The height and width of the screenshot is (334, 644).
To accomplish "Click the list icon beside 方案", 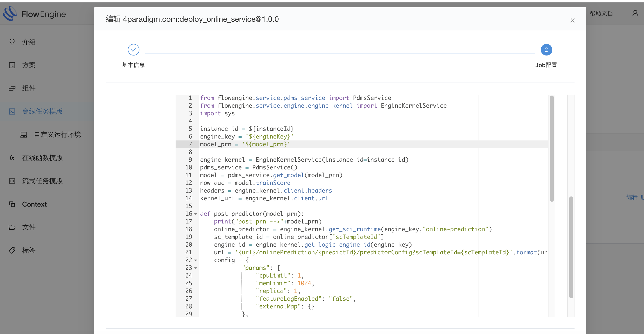I will 12,65.
